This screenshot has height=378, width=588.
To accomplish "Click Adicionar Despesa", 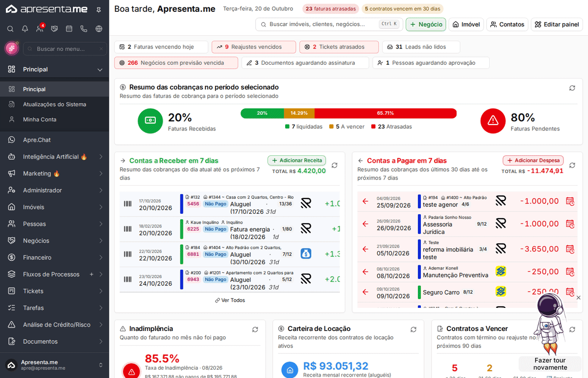I will pos(533,160).
